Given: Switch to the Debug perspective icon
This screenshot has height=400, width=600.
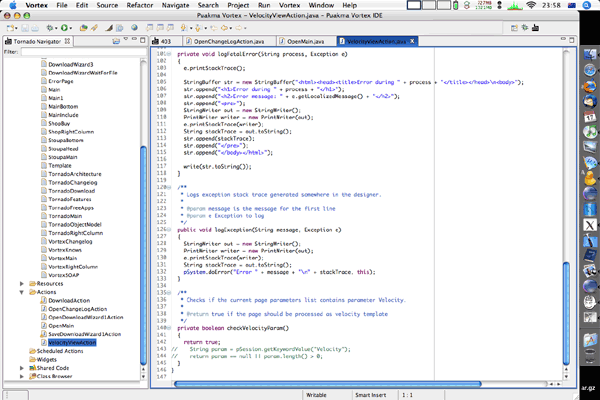Looking at the screenshot, I should tap(525, 28).
